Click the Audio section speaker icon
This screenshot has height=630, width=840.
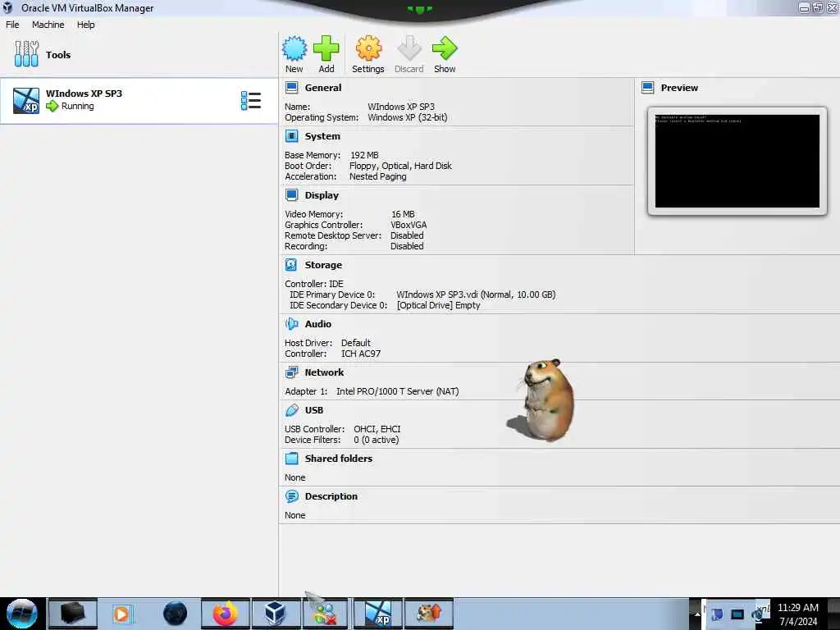pos(291,323)
